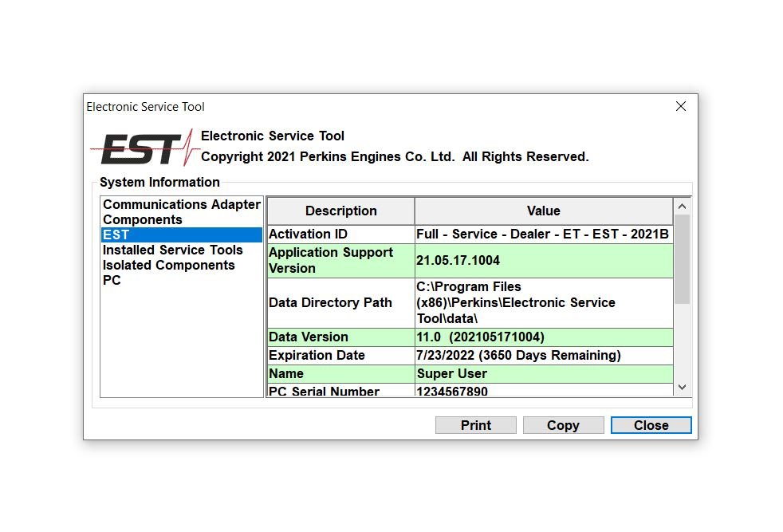Image resolution: width=783 pixels, height=532 pixels.
Task: Click the Print button
Action: pyautogui.click(x=475, y=425)
